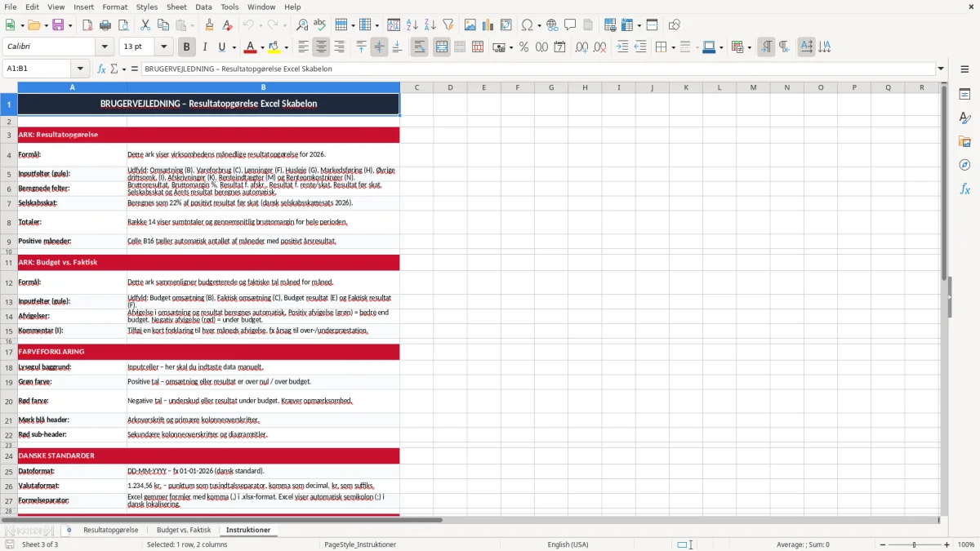The image size is (980, 551).
Task: Click the Sort Descending icon
Action: pyautogui.click(x=430, y=25)
